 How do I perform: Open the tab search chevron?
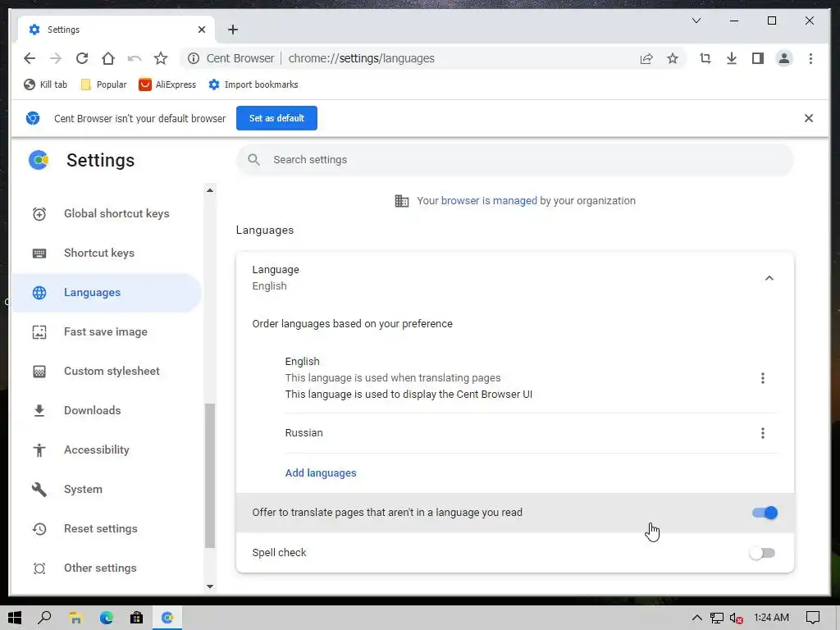coord(696,21)
